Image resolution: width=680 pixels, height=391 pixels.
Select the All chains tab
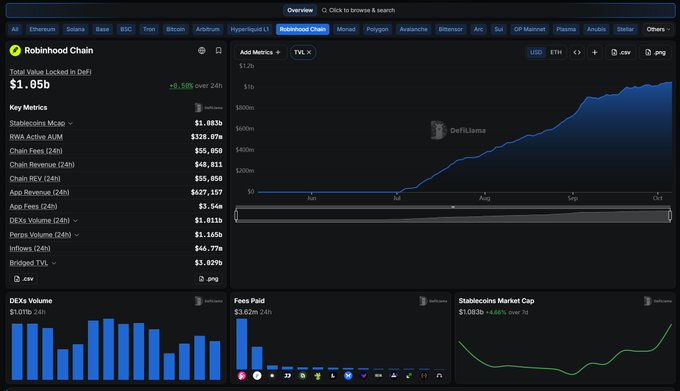[15, 29]
